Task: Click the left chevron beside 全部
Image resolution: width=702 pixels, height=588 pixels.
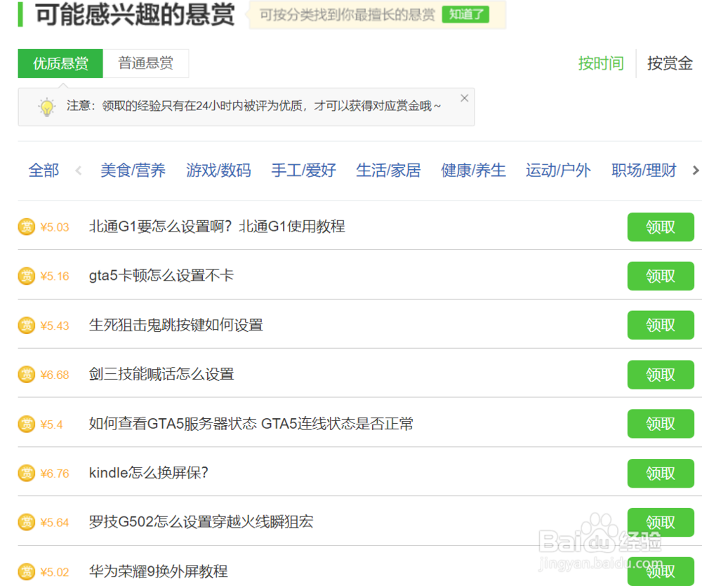Action: [78, 170]
